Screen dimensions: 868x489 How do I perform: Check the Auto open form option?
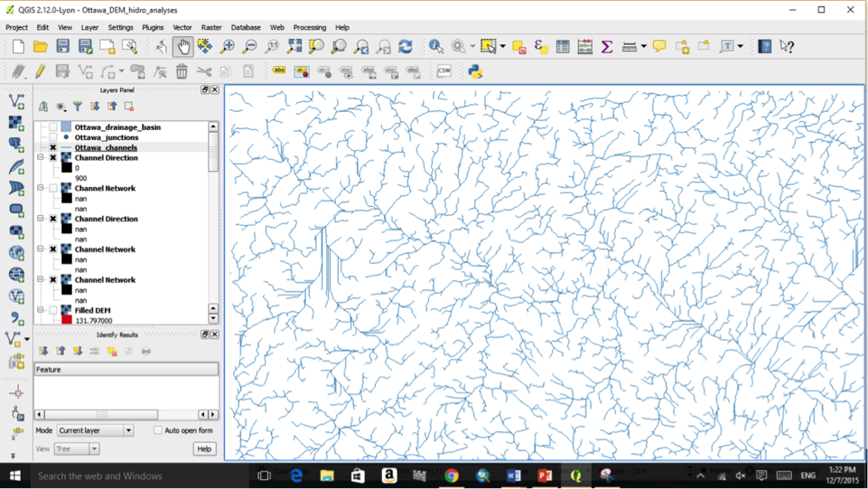(157, 430)
